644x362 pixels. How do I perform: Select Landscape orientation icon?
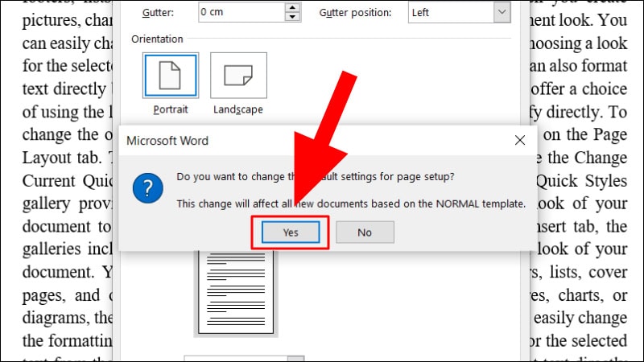[x=238, y=76]
